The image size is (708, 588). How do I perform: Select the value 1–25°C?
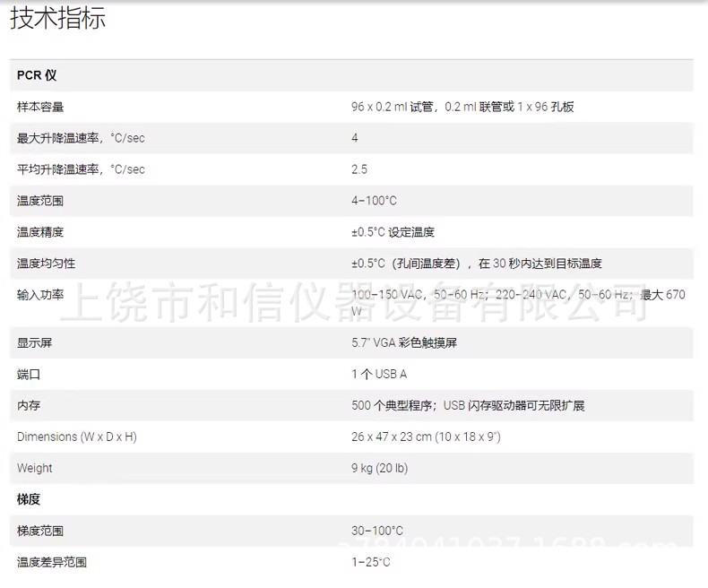pyautogui.click(x=371, y=562)
